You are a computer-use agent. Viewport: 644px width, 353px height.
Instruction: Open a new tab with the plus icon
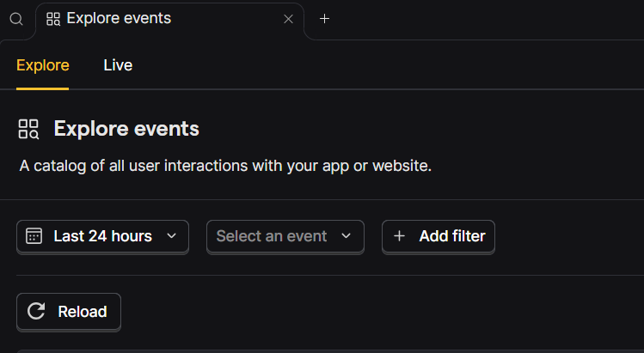(x=324, y=19)
